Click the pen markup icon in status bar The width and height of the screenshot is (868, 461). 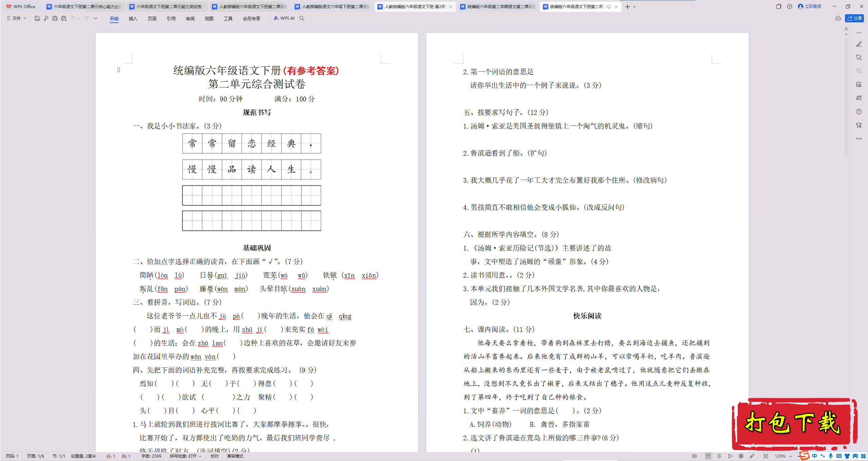(752, 456)
